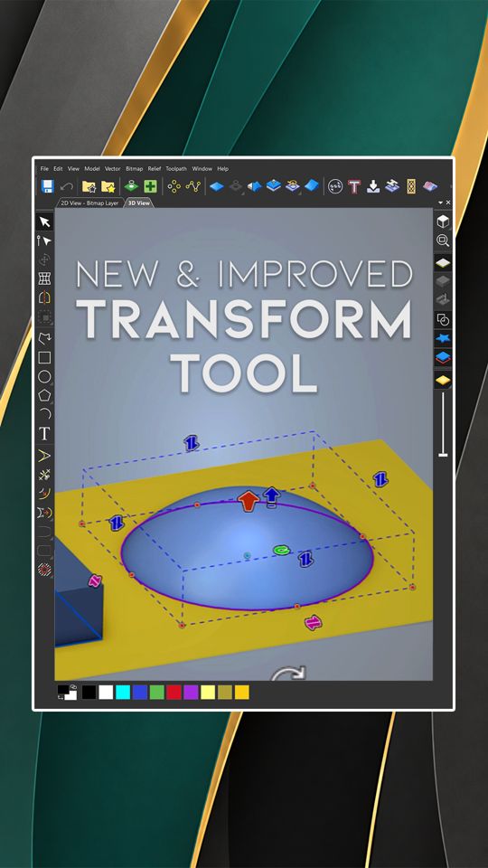Screen dimensions: 488x868
Task: Open the Window menu
Action: coord(202,168)
